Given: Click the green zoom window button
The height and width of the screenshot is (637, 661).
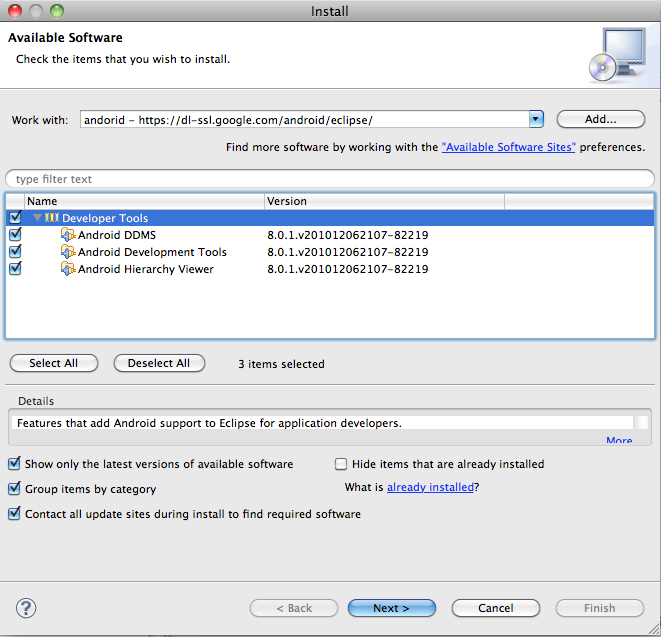Looking at the screenshot, I should click(x=57, y=11).
